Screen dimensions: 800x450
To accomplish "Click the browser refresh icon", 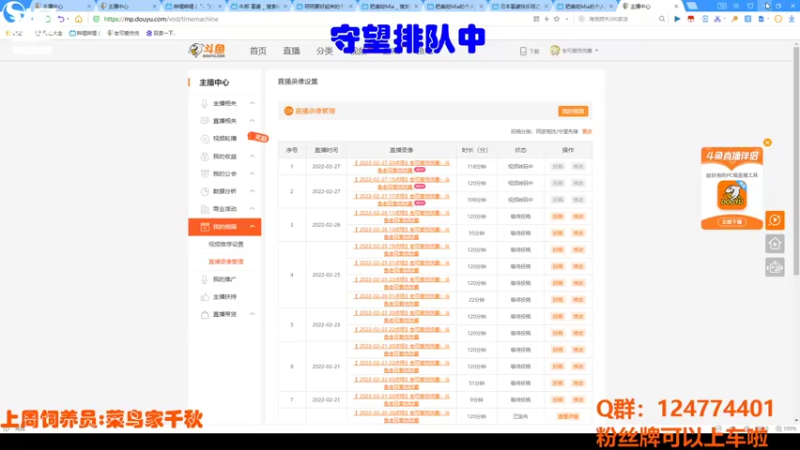I will [47, 19].
